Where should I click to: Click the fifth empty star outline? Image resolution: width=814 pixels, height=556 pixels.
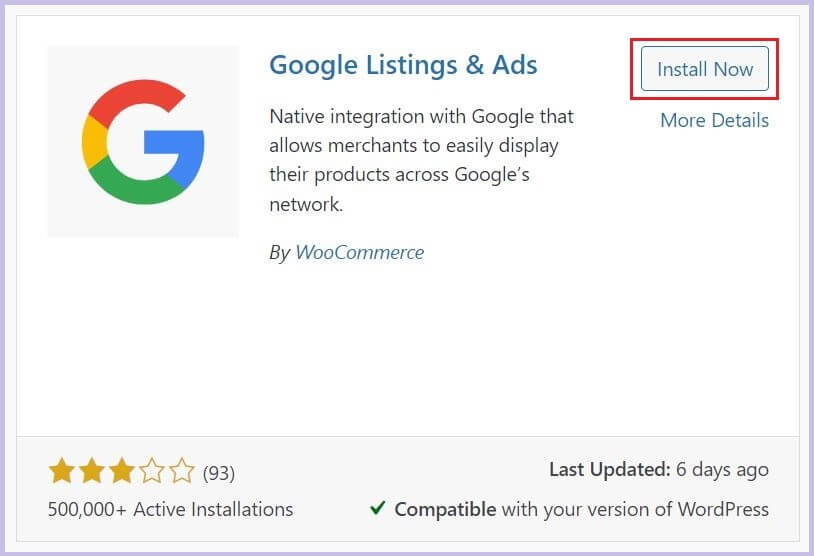click(182, 470)
